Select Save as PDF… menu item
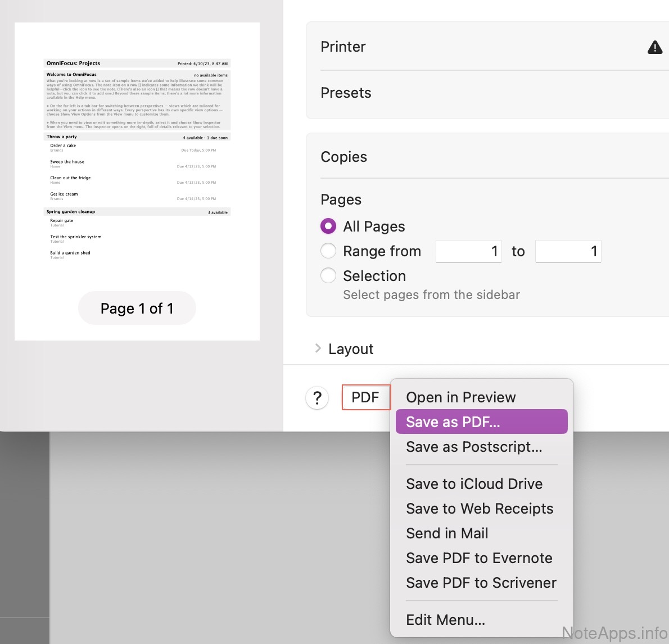Image resolution: width=669 pixels, height=644 pixels. (453, 422)
